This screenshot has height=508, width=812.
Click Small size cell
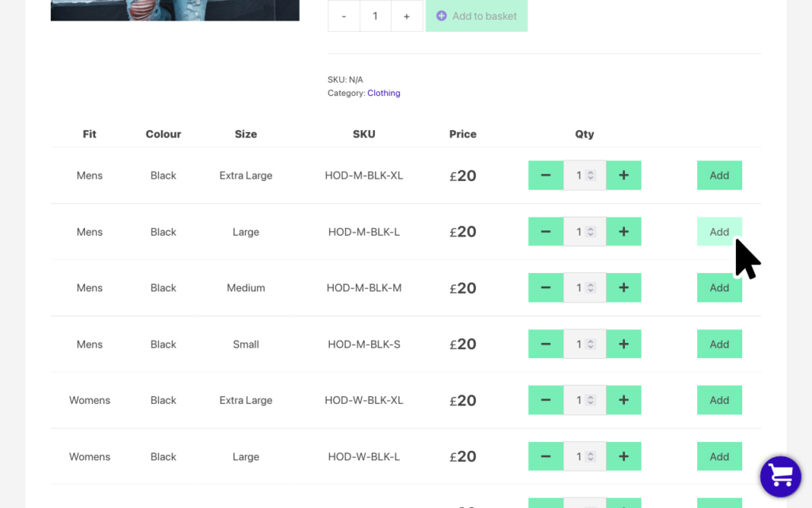coord(246,344)
